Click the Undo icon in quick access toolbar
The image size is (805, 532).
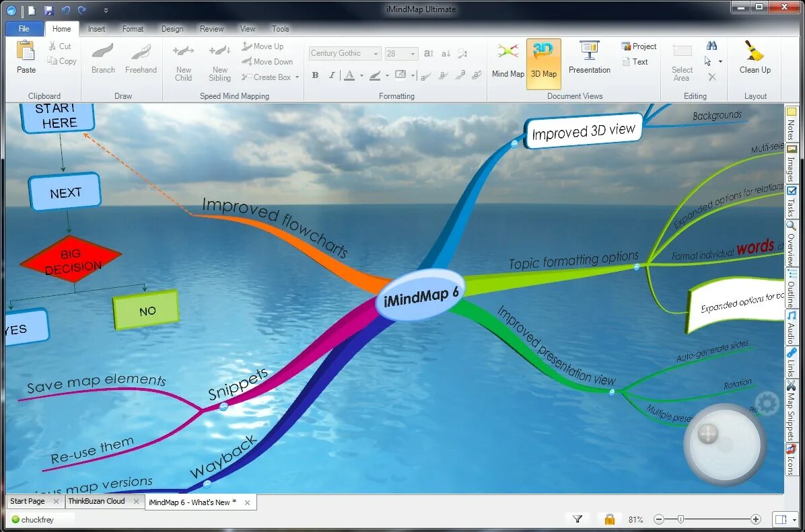(x=65, y=10)
